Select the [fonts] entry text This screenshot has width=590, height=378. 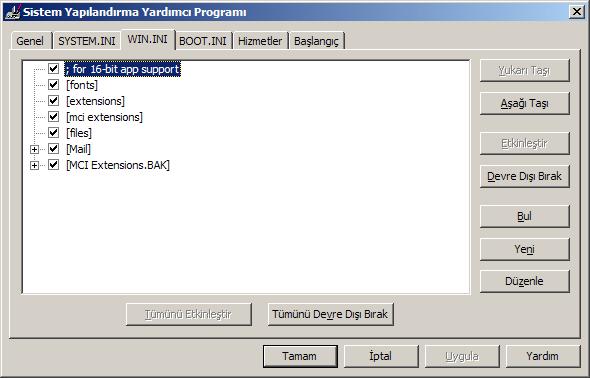pos(82,85)
